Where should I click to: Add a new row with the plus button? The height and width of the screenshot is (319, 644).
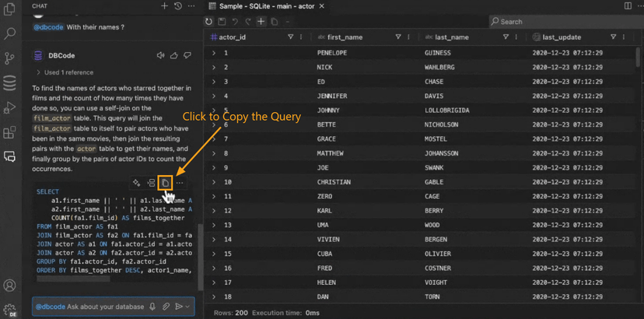coord(261,21)
